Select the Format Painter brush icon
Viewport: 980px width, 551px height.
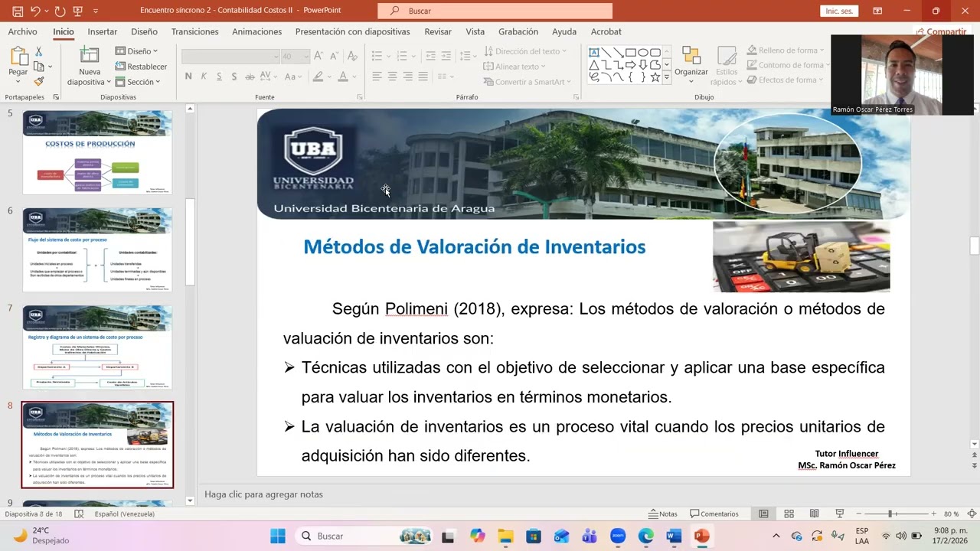[x=38, y=81]
